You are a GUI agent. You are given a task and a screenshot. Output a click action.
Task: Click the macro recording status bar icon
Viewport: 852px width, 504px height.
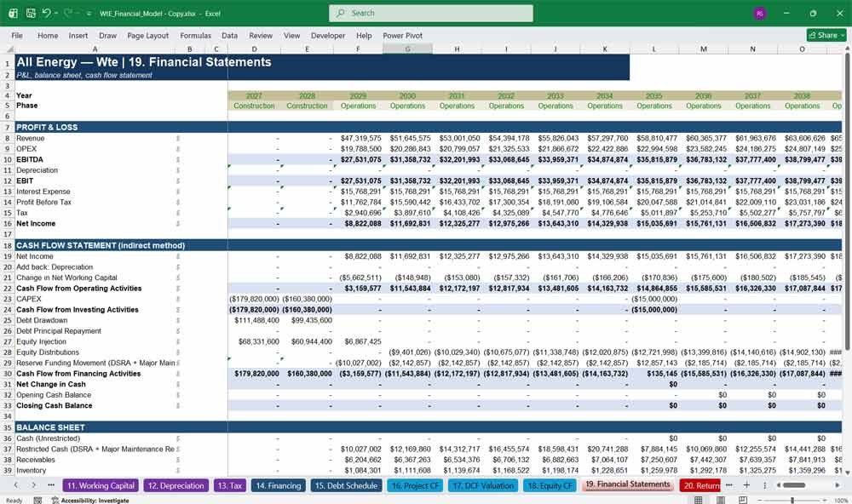(37, 501)
